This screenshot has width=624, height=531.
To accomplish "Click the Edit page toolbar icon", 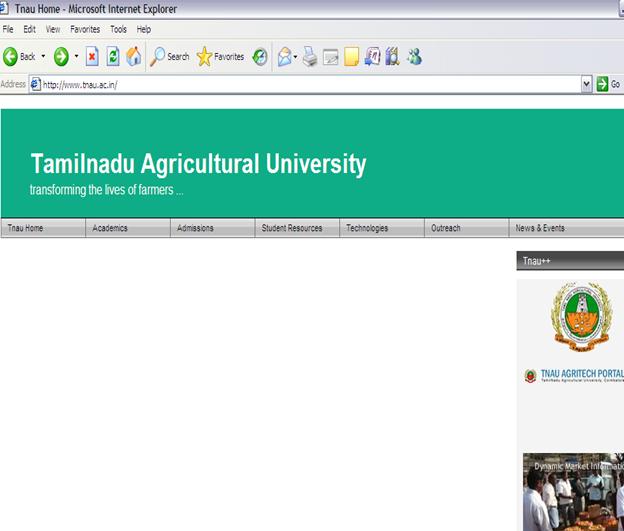I will coord(331,57).
